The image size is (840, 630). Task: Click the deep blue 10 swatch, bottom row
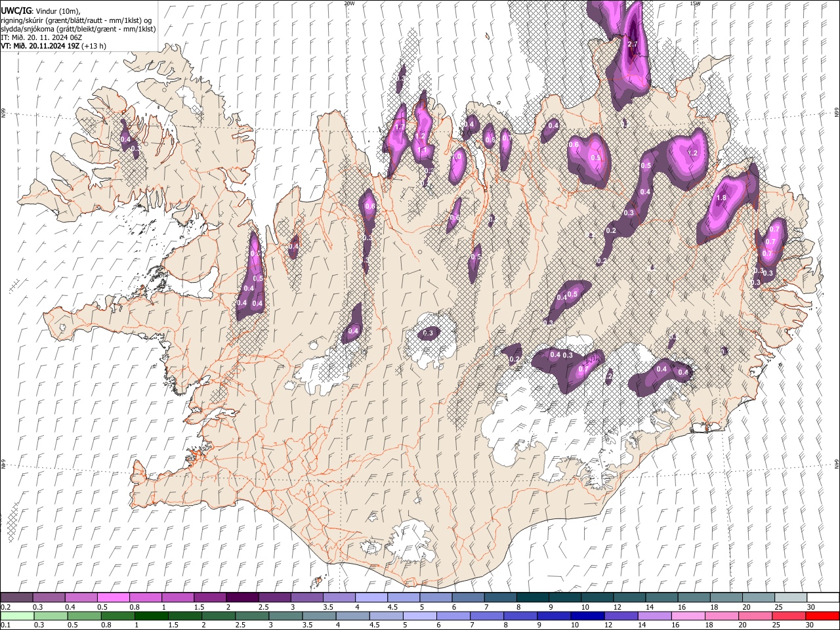tap(587, 616)
